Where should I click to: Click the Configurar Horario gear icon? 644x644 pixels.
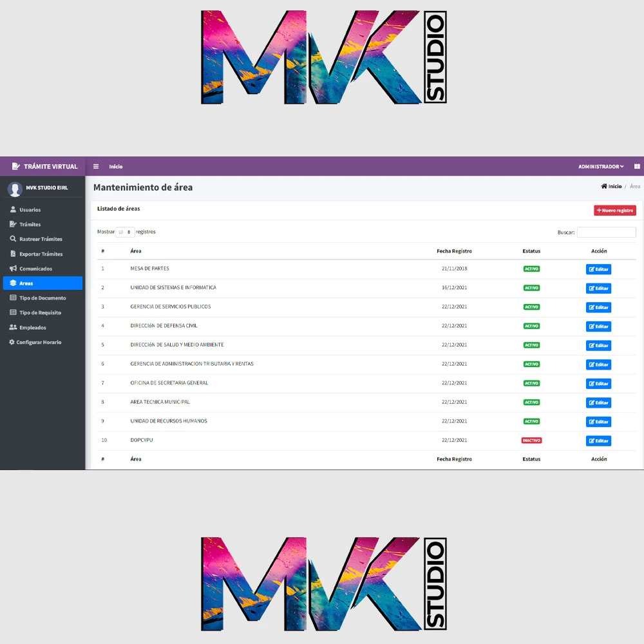click(12, 342)
